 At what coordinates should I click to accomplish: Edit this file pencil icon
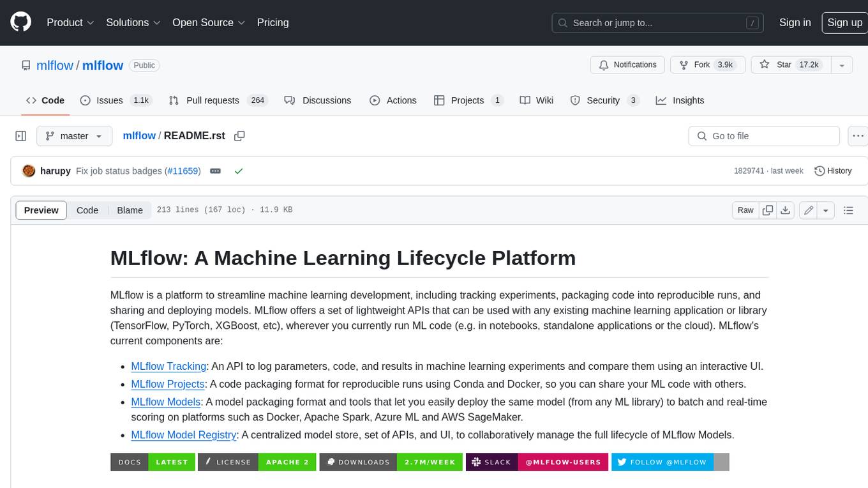click(809, 210)
